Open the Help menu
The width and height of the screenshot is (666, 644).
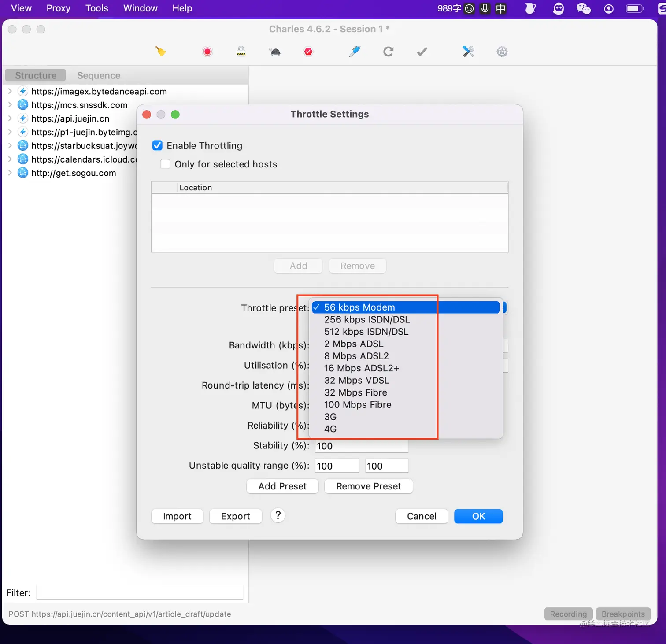182,8
